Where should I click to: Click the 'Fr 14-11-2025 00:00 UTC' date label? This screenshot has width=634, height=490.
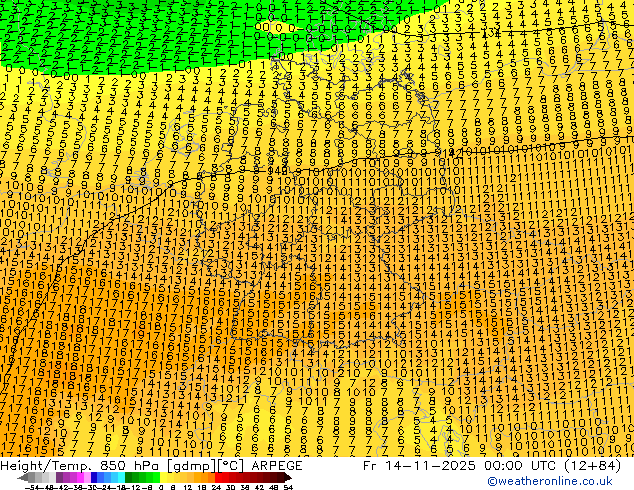459,466
